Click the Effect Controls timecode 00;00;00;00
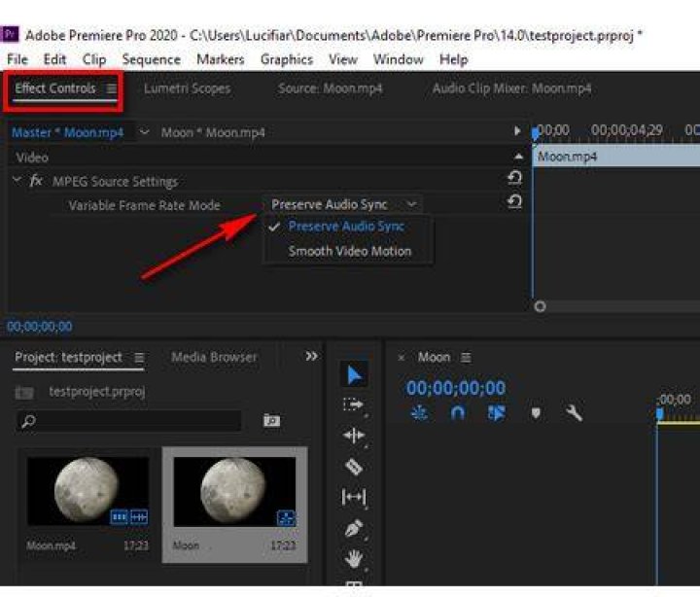Viewport: 700px width, 597px height. (x=40, y=327)
